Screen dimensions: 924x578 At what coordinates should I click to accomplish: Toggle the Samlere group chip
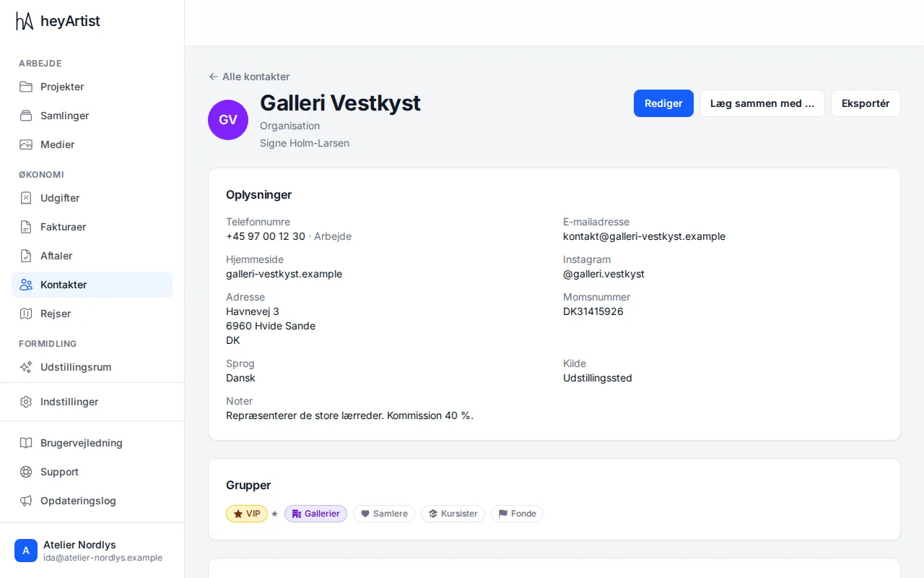coord(384,514)
